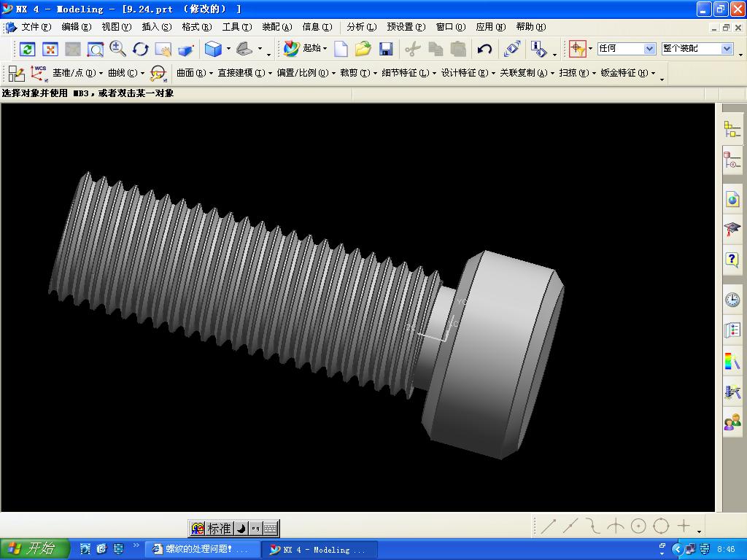Open the Part Navigator sidebar tab
Viewport: 747px width, 560px height.
tap(732, 159)
